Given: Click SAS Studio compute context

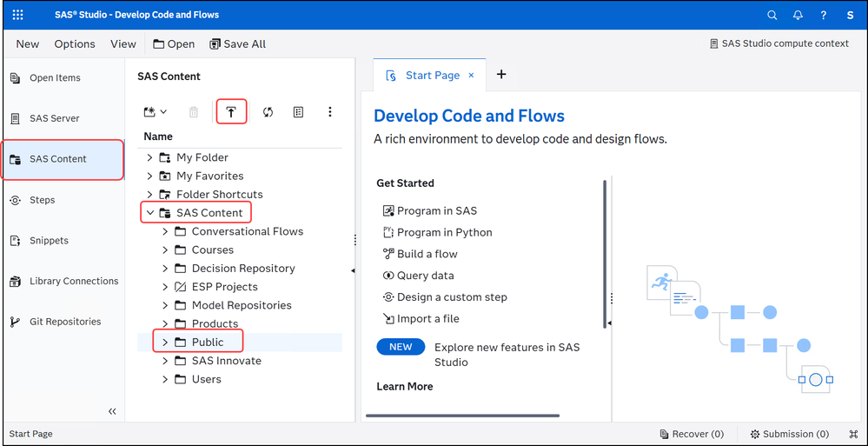Looking at the screenshot, I should [x=779, y=43].
